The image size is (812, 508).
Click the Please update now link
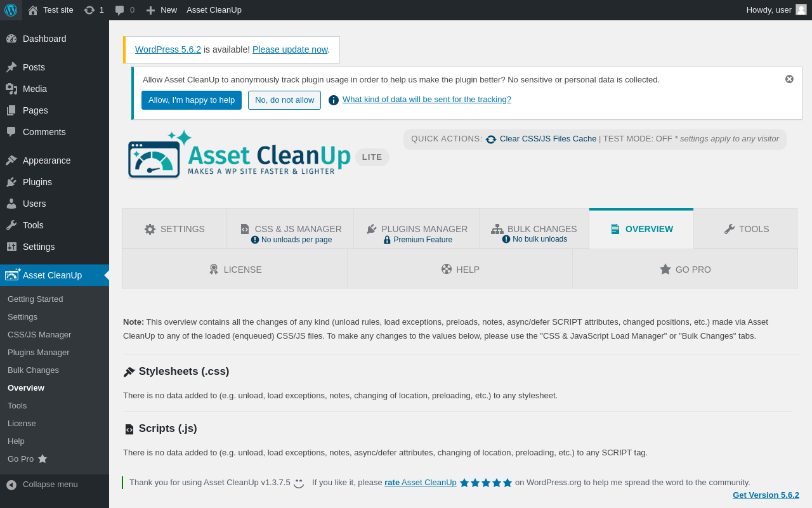point(290,49)
